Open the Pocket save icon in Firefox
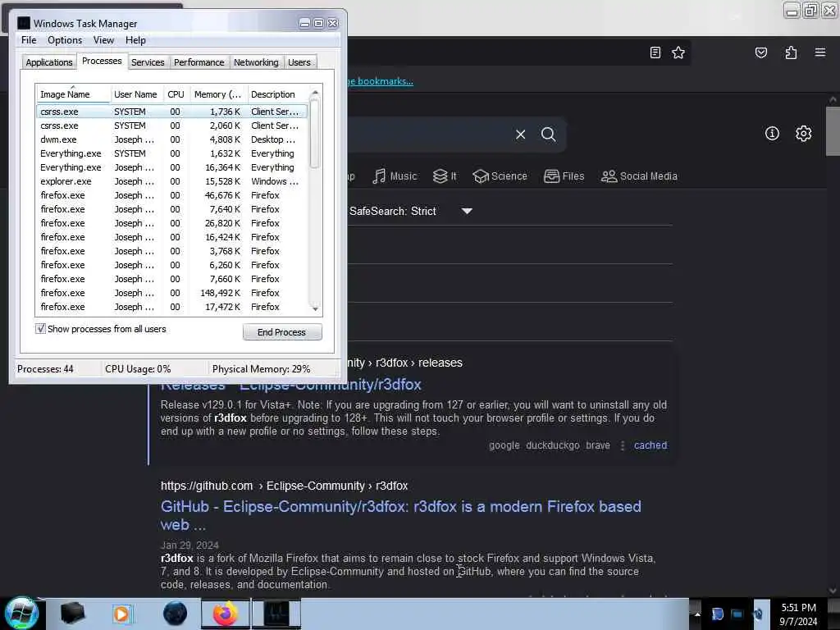The height and width of the screenshot is (630, 840). coord(760,52)
